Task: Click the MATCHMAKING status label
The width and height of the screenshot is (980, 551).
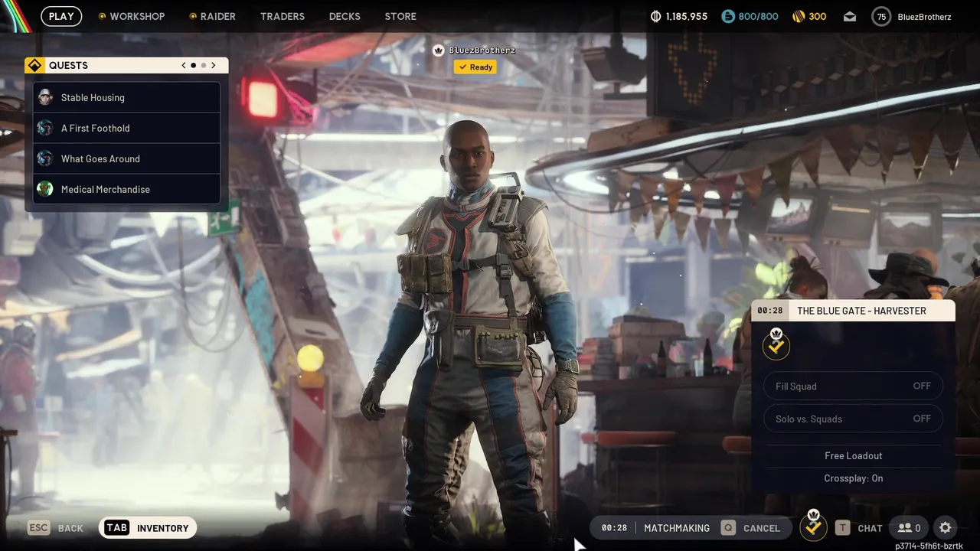Action: 677,528
